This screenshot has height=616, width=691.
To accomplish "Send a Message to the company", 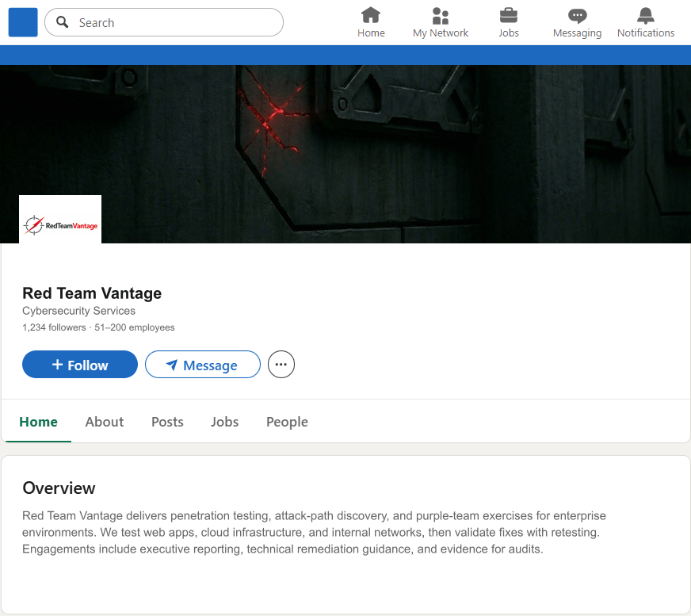I will [x=203, y=364].
